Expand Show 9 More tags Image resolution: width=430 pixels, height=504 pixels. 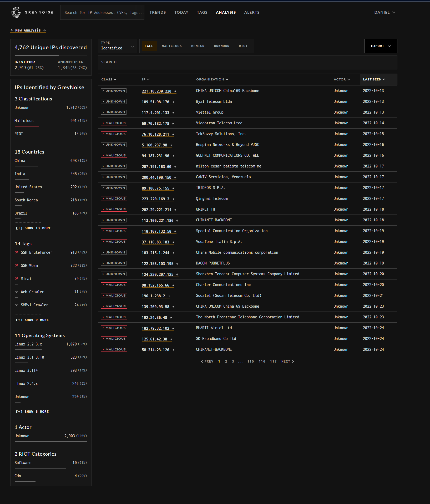point(32,320)
